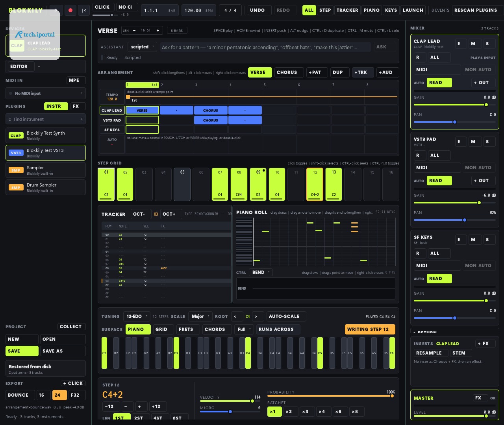Adjust the step 12 velocity slider

click(230, 401)
